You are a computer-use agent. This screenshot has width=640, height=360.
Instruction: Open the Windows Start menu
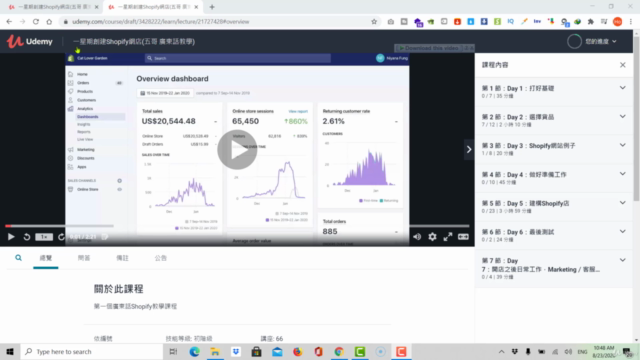(10, 351)
